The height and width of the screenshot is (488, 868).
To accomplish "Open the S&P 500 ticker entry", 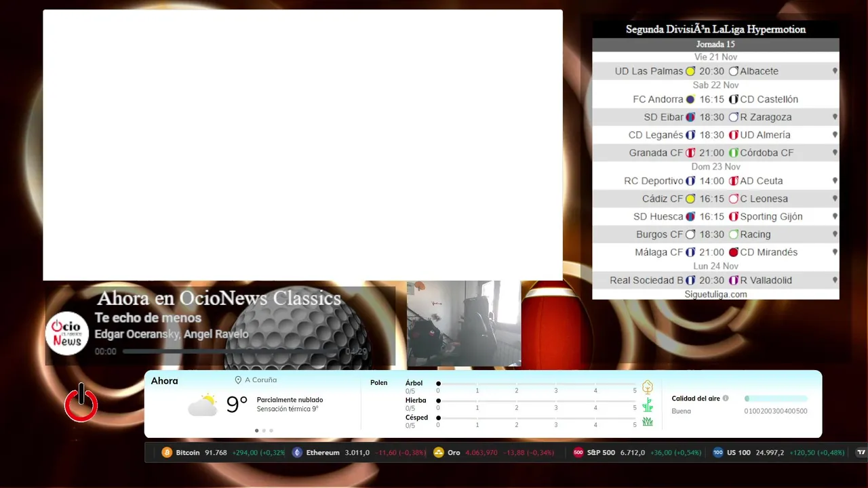I will click(x=637, y=452).
